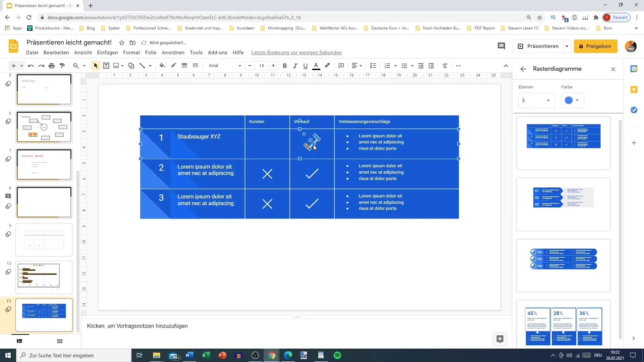This screenshot has width=644, height=362.
Task: Open the Border color pencil
Action: pos(173,66)
